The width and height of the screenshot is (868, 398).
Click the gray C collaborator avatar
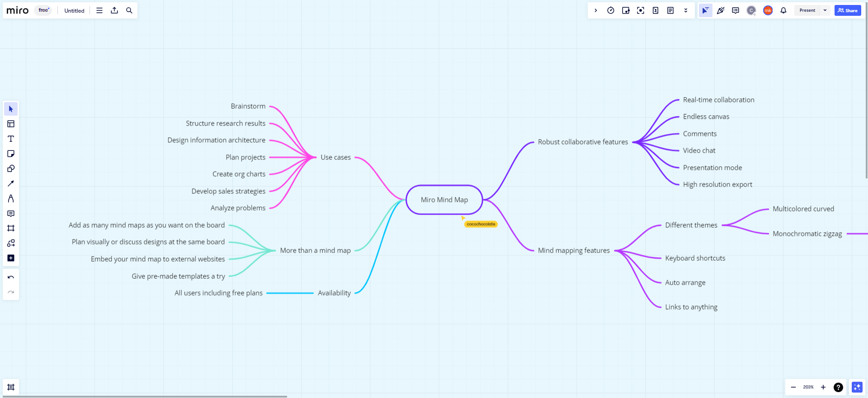751,10
